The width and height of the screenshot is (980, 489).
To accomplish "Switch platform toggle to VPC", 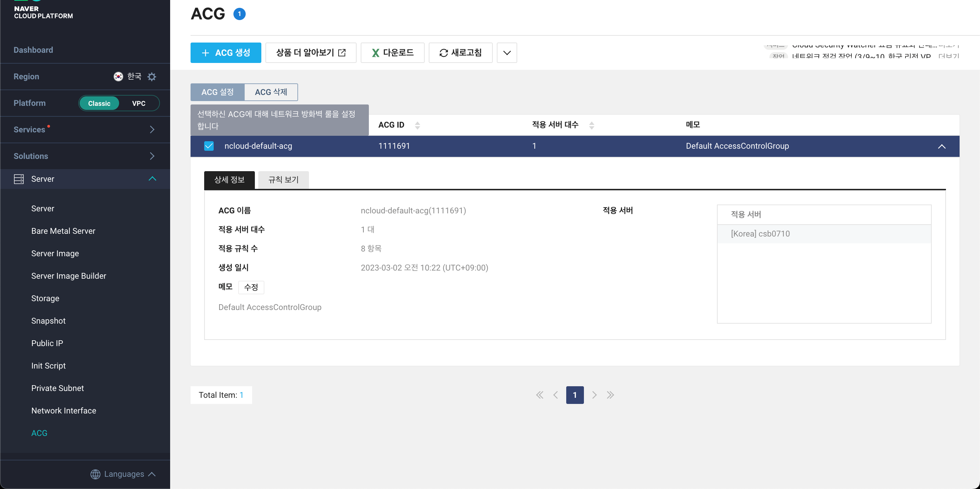I will tap(138, 103).
